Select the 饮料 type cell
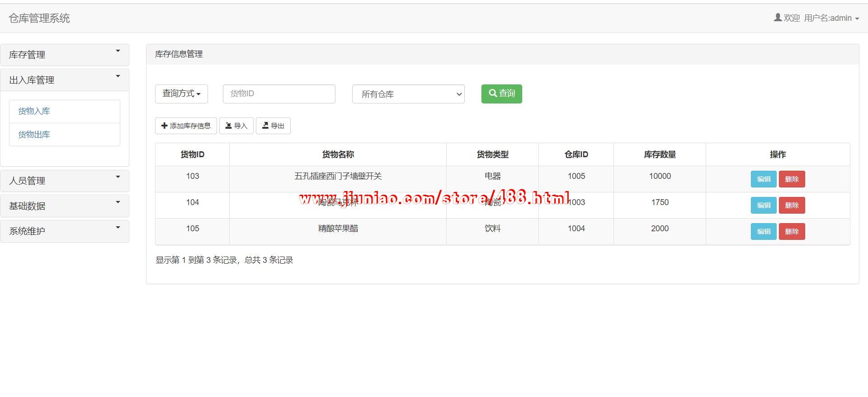The image size is (868, 397). [x=493, y=231]
